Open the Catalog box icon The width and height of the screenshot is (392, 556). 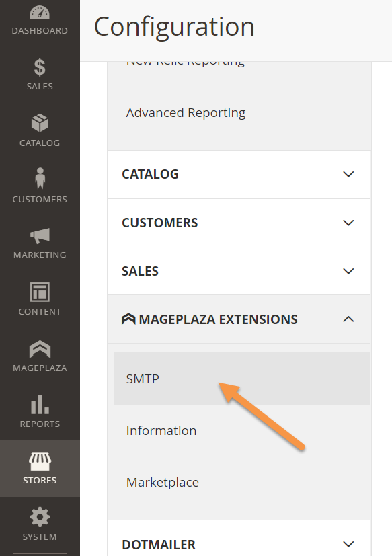[x=40, y=122]
